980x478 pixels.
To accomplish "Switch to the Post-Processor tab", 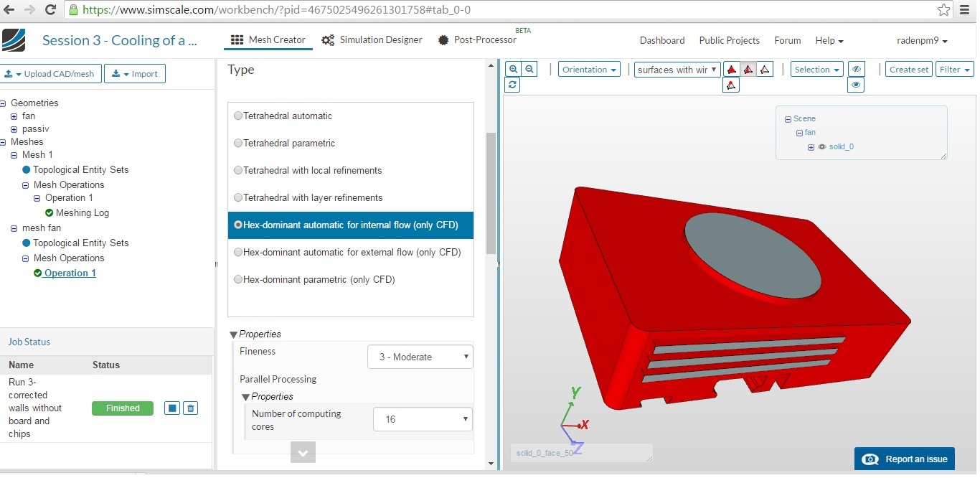I will pos(477,40).
